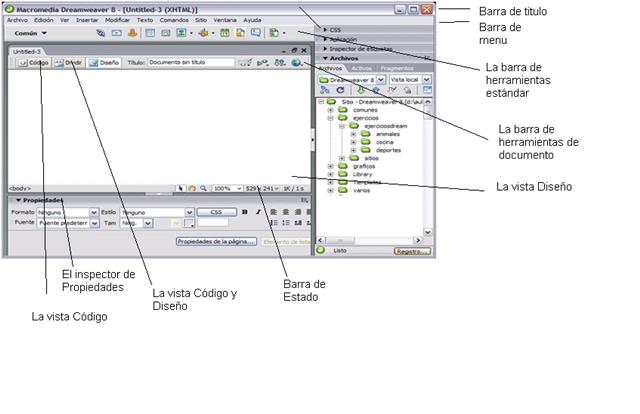Open the text color swatch in Propiedades

[x=188, y=223]
